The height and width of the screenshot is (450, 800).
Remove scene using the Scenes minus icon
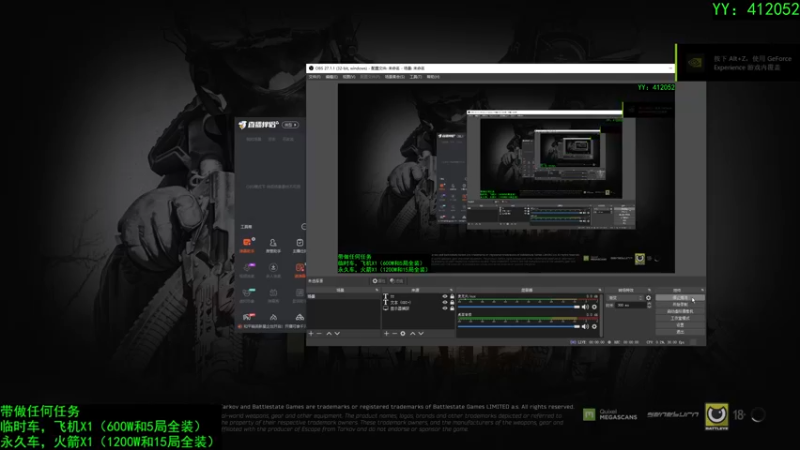pyautogui.click(x=319, y=334)
